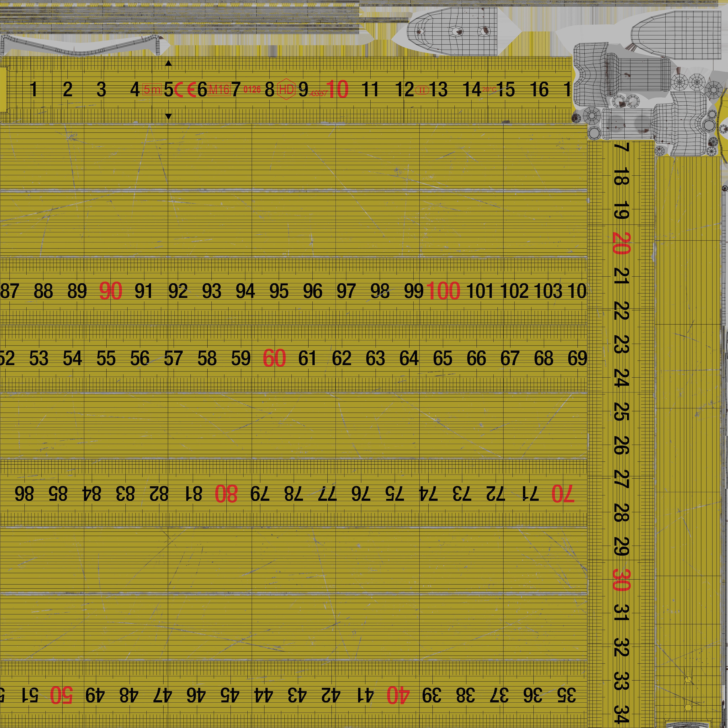Click the red 20°C temperature mark
The width and height of the screenshot is (728, 728).
click(x=489, y=89)
